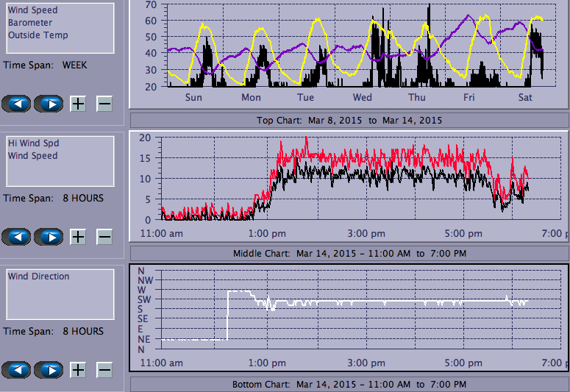Select Barometer in the top chart list
Image resolution: width=570 pixels, height=392 pixels.
[x=30, y=23]
